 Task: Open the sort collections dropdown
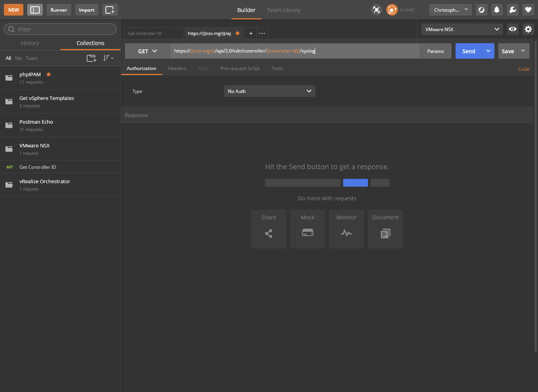pos(108,58)
